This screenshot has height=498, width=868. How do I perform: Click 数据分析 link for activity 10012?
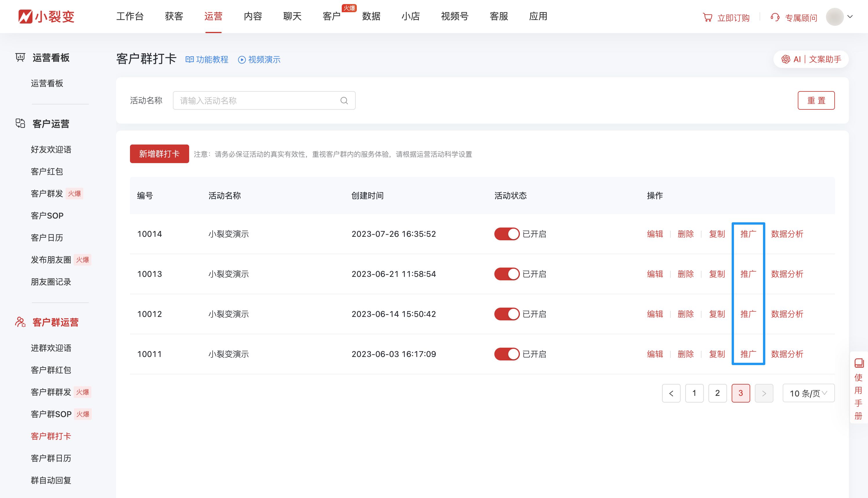click(787, 314)
